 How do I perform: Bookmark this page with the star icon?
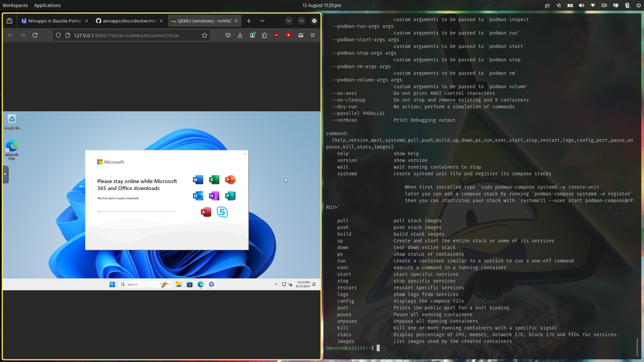click(205, 35)
